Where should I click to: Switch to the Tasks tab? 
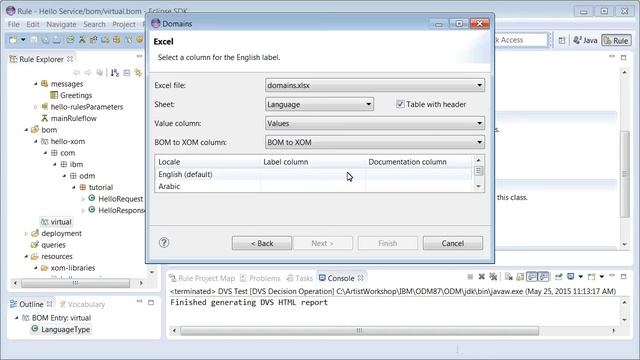coord(300,278)
